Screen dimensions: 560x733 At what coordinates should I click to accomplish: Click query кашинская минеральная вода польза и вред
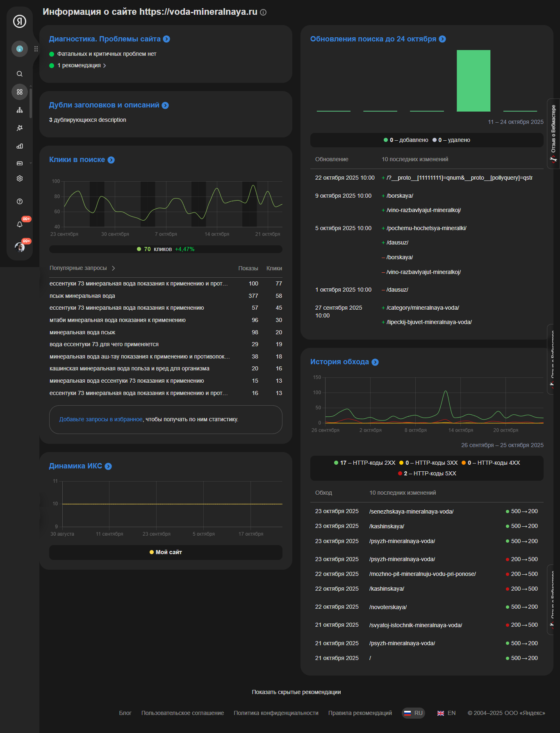[129, 368]
